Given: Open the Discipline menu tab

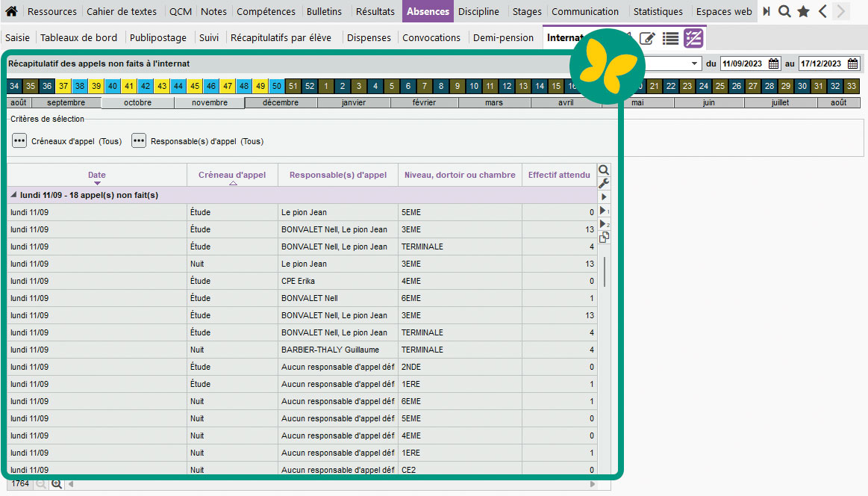Looking at the screenshot, I should (478, 11).
